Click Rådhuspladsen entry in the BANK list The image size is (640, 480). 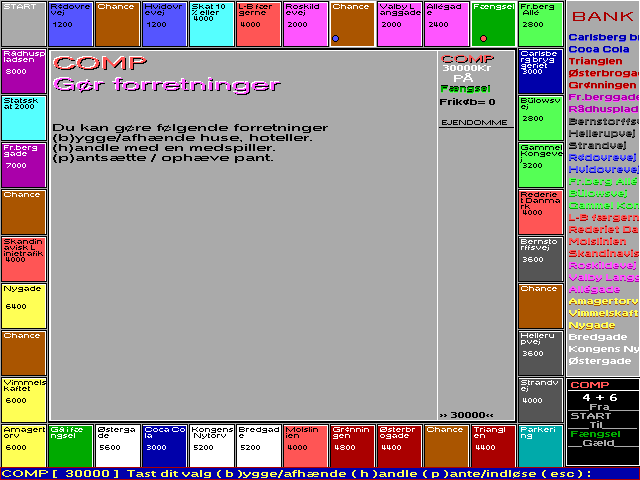click(x=604, y=109)
